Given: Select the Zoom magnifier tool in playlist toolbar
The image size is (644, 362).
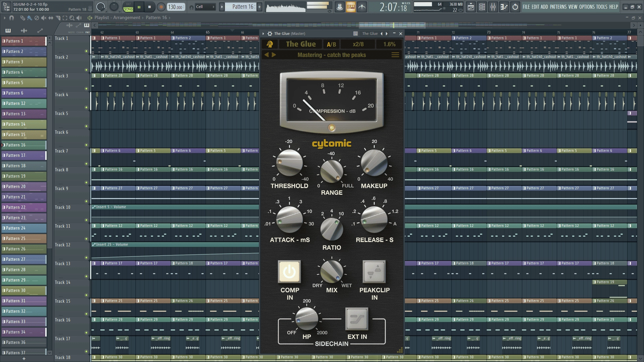Looking at the screenshot, I should [x=72, y=18].
